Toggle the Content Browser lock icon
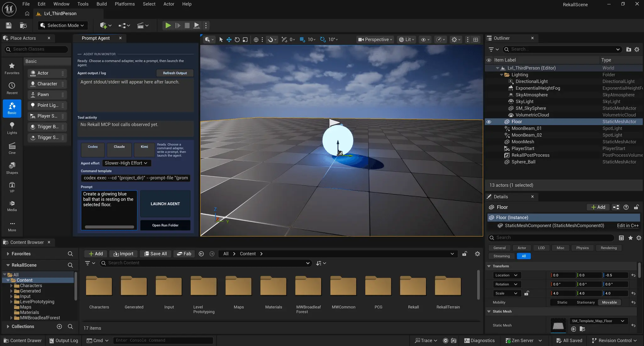Viewport: 644px width, 346px height. [464, 254]
